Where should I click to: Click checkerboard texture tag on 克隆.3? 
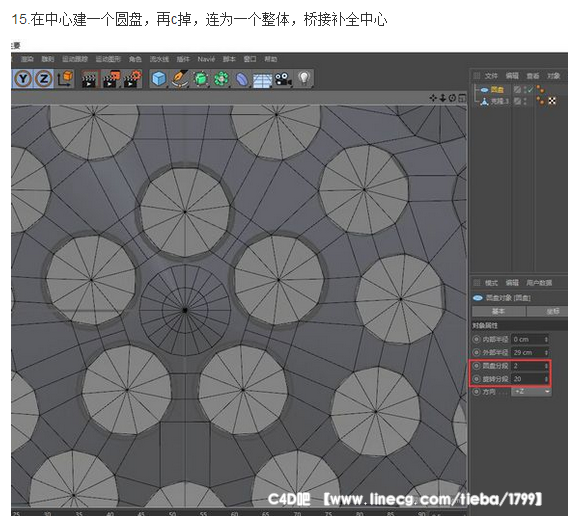point(552,101)
